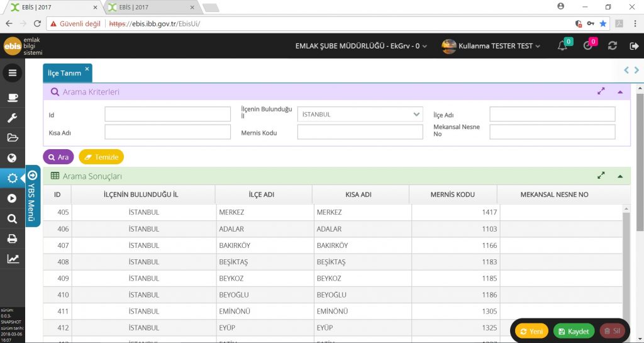
Task: Close the İlçe Tanım tab
Action: point(87,69)
